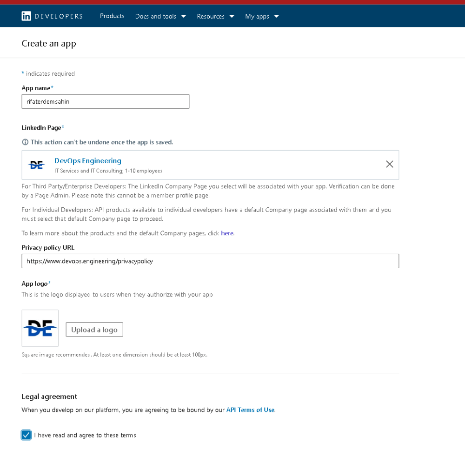This screenshot has width=465, height=476.
Task: Expand the Resources dropdown arrow
Action: [232, 16]
